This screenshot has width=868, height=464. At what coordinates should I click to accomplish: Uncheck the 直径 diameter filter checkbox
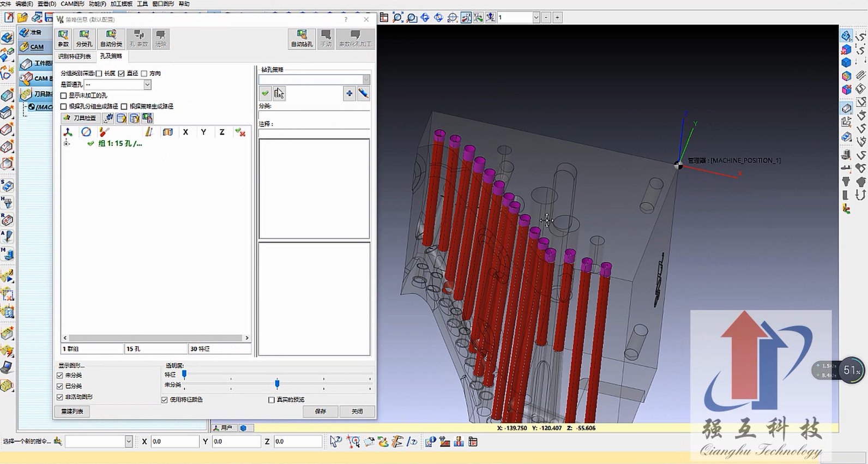(121, 74)
